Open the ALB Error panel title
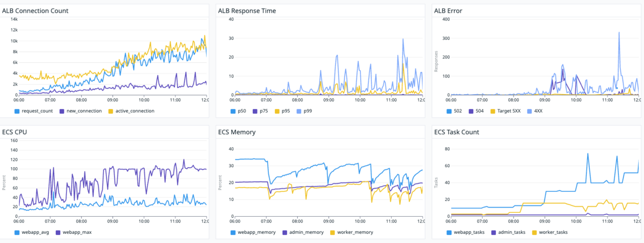This screenshot has width=644, height=243. coord(447,11)
